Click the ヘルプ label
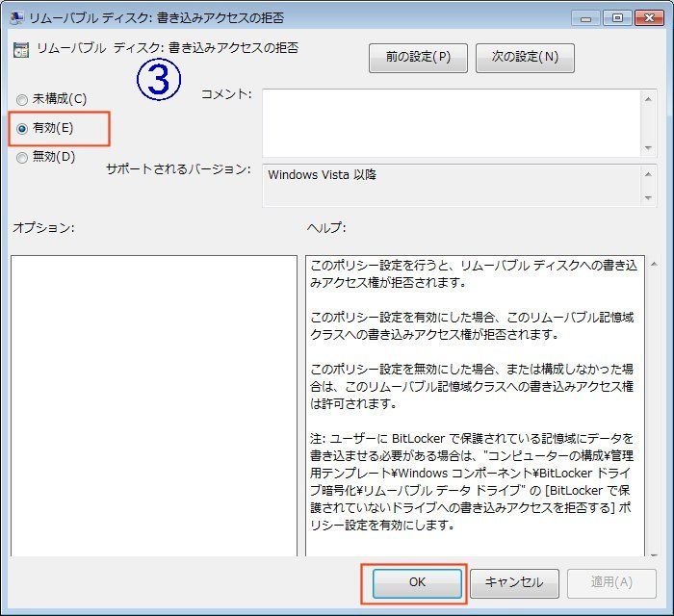This screenshot has height=616, width=674. [x=326, y=227]
